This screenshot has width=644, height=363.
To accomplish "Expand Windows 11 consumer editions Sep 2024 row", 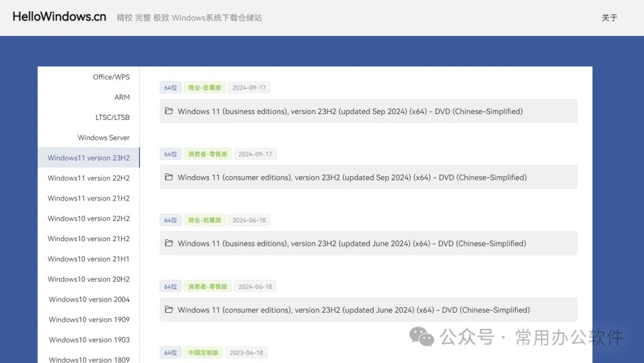I will click(x=369, y=177).
